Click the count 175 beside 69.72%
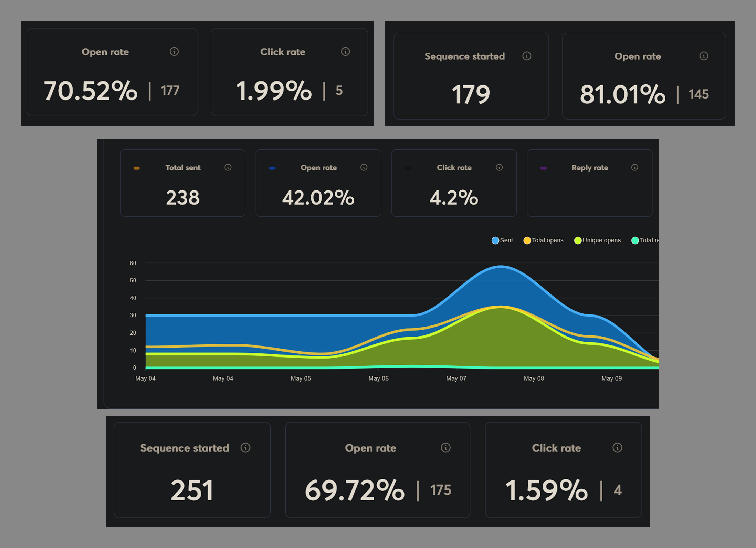Screen dimensions: 756x548 (x=441, y=490)
